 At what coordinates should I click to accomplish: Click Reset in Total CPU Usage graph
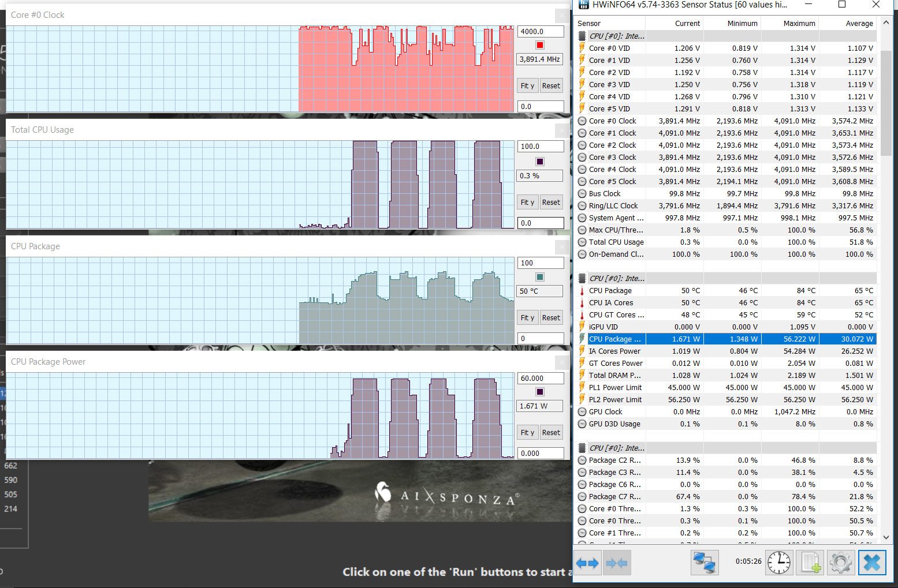tap(551, 202)
